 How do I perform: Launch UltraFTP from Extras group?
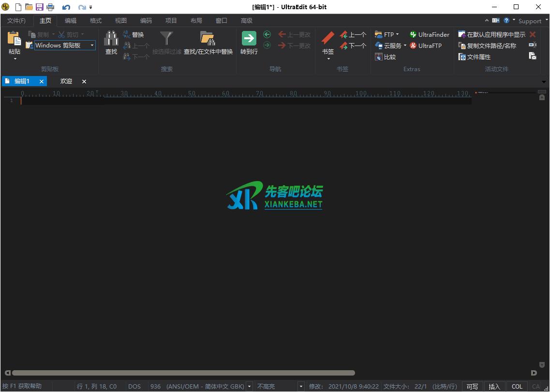(426, 45)
